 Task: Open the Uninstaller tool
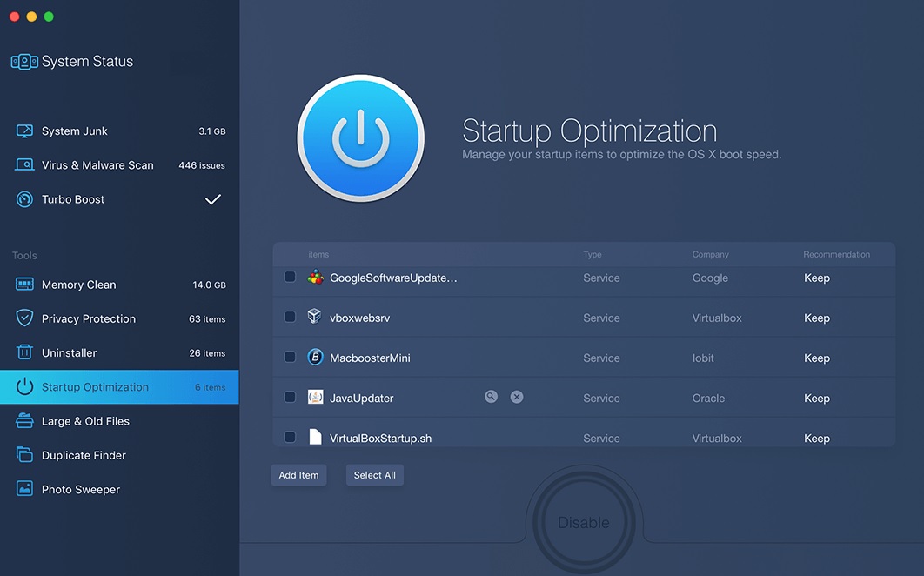coord(119,352)
